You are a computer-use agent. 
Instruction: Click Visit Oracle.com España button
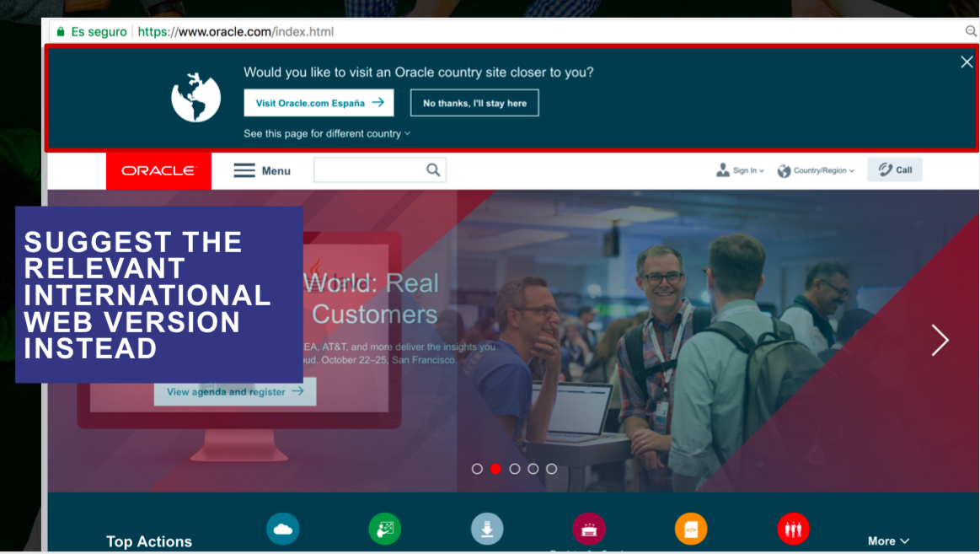click(x=319, y=103)
